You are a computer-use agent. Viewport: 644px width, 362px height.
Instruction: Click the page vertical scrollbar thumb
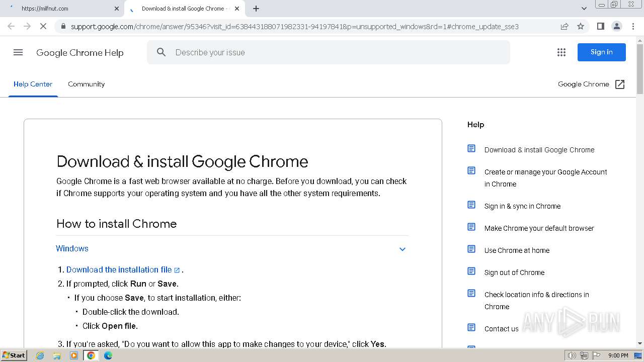point(640,69)
